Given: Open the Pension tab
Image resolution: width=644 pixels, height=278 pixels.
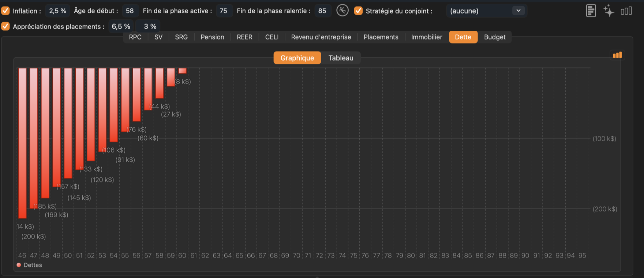Looking at the screenshot, I should point(212,37).
